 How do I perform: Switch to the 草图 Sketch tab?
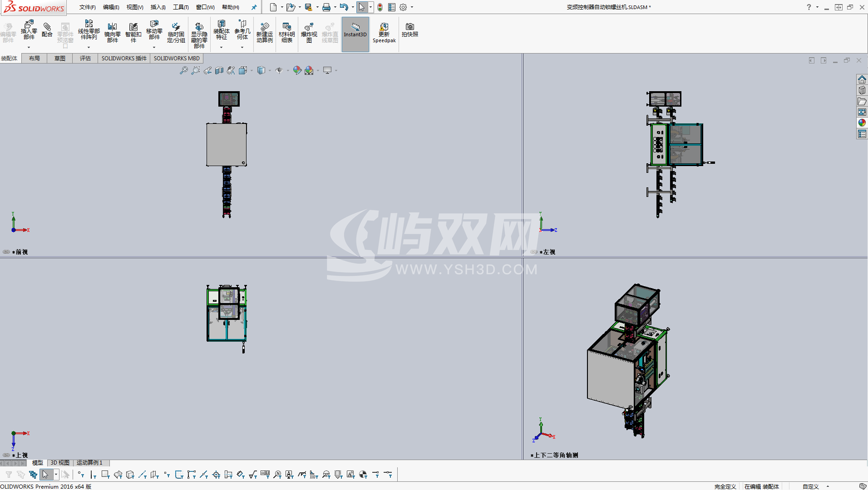pos(60,59)
